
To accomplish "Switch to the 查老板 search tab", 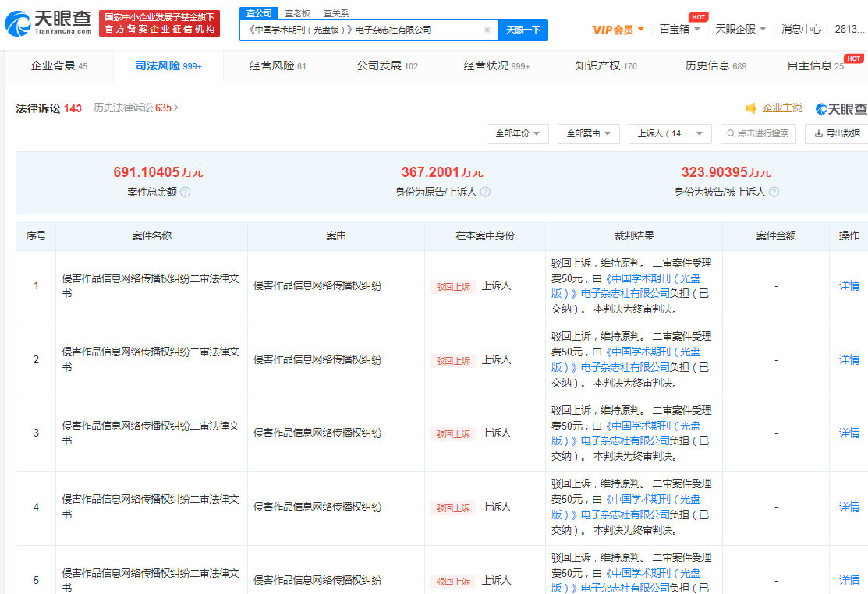I will pos(298,13).
